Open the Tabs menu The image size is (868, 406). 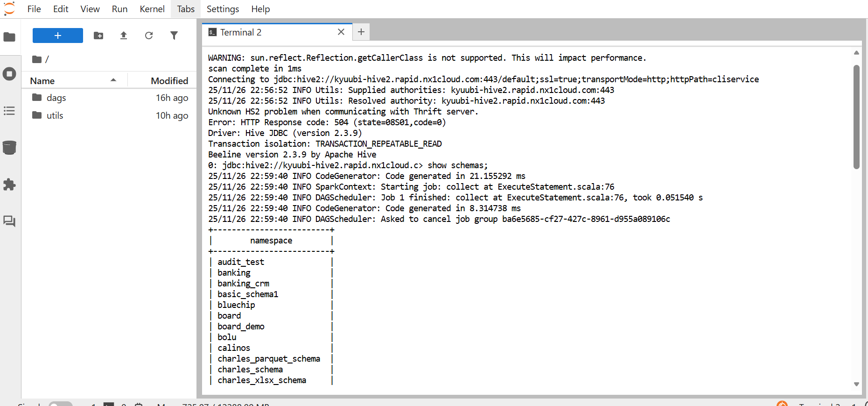186,9
